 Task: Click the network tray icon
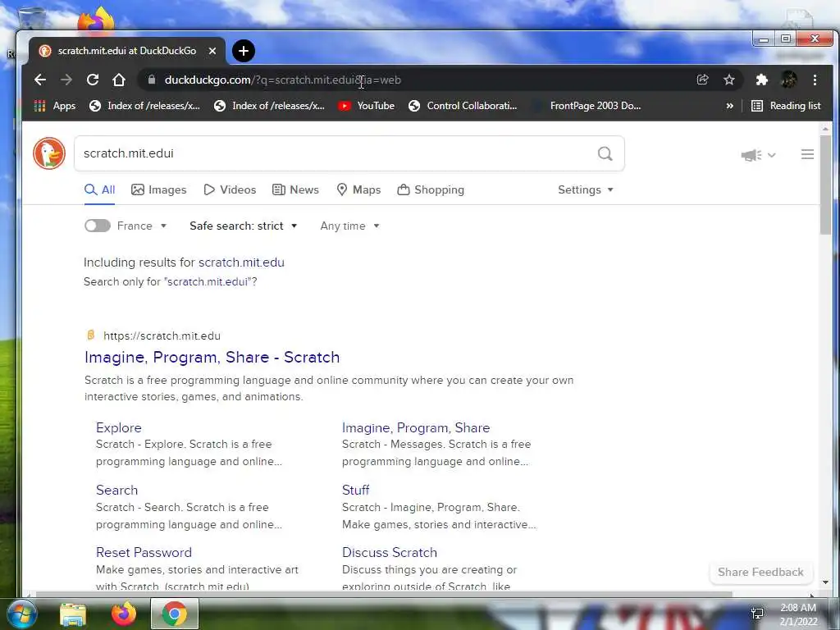tap(757, 614)
